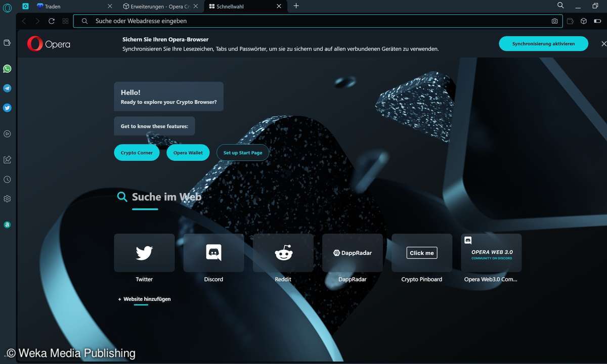Close the Erweiterungen tab
Screen dimensions: 607x364
pos(196,6)
